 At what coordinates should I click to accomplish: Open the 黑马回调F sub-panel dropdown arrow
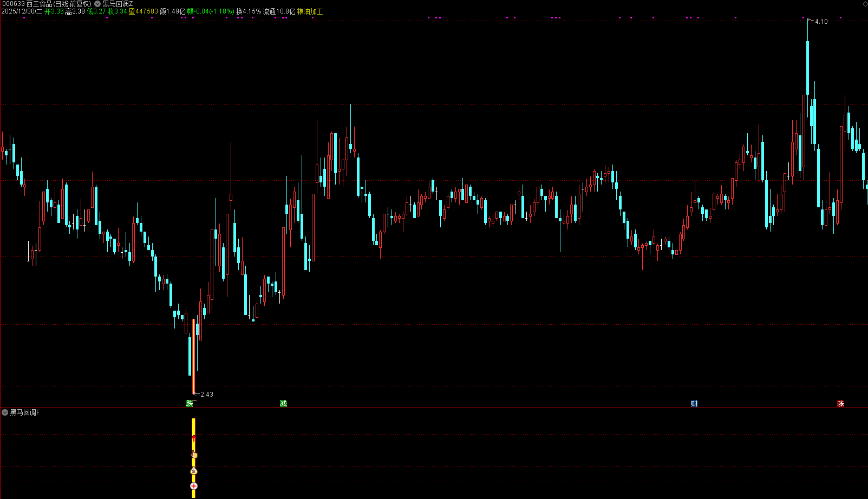point(5,412)
